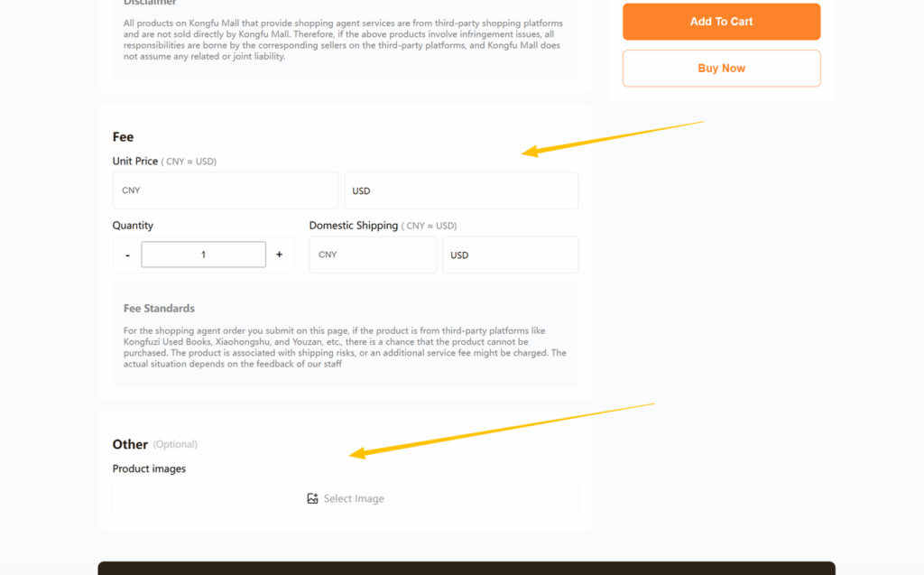Click the (Optional) text beside Other
The image size is (924, 575).
tap(175, 445)
